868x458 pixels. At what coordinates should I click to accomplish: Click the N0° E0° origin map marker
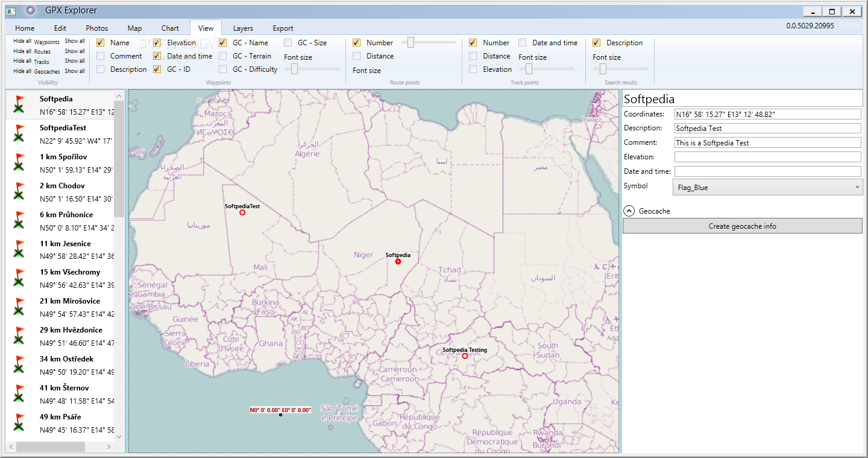point(280,415)
